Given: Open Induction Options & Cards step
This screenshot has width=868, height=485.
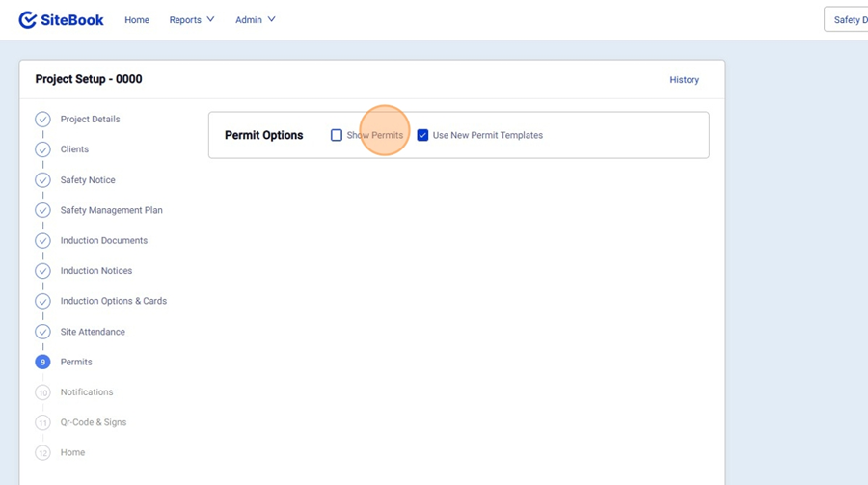Looking at the screenshot, I should point(113,301).
